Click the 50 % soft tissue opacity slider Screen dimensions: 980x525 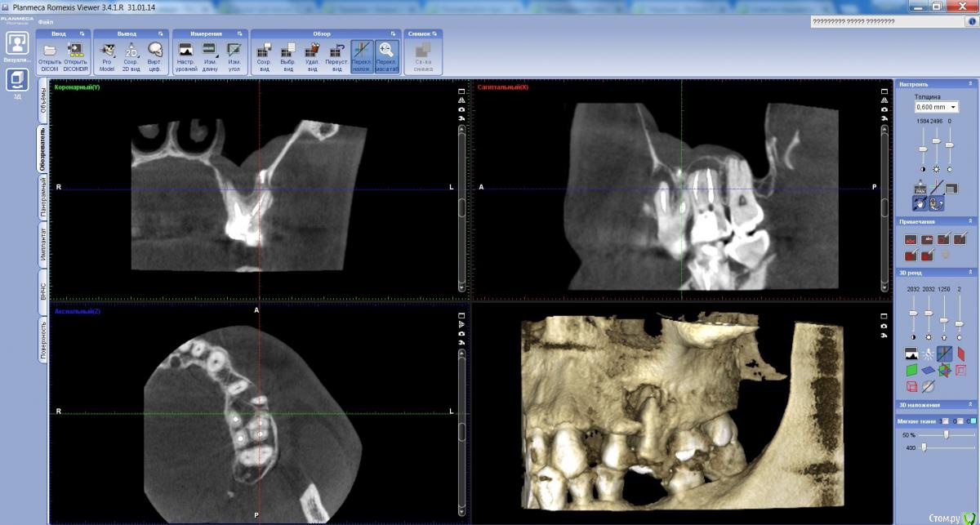click(x=946, y=435)
